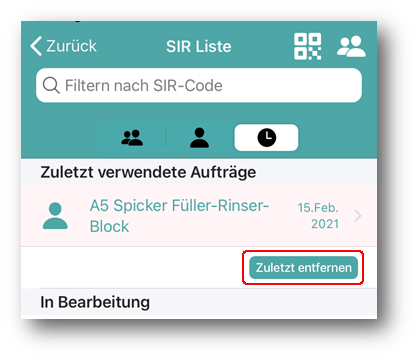Click the SIR Liste title
This screenshot has height=361, width=419.
(x=199, y=46)
